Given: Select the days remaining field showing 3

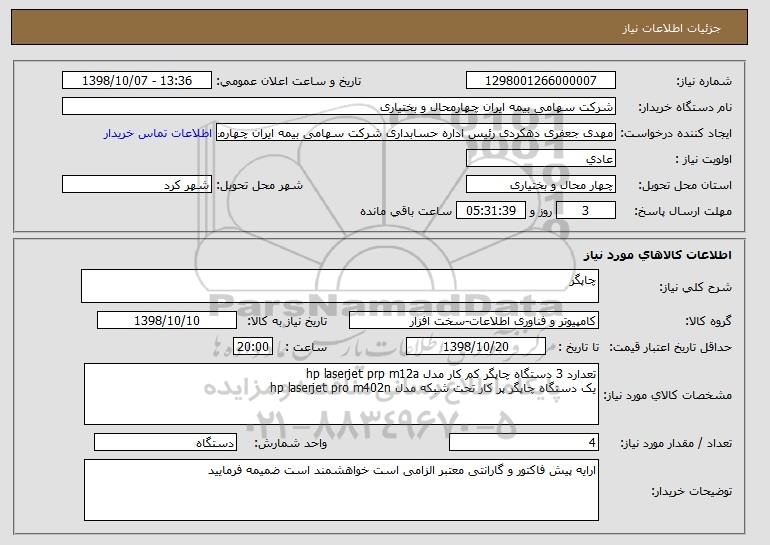Looking at the screenshot, I should 585,211.
